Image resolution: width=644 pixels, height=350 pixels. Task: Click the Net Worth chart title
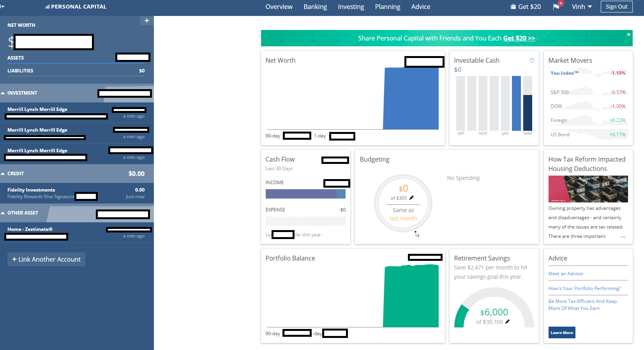point(281,60)
